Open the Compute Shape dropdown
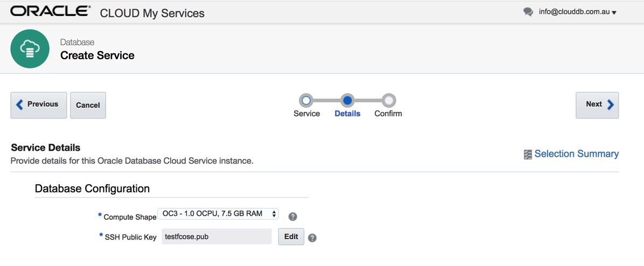This screenshot has height=266, width=644. pos(218,214)
